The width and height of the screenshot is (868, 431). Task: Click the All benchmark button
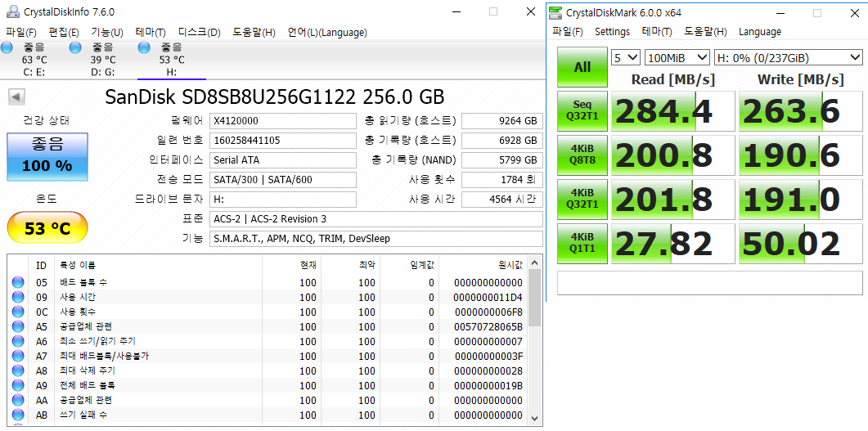point(582,67)
